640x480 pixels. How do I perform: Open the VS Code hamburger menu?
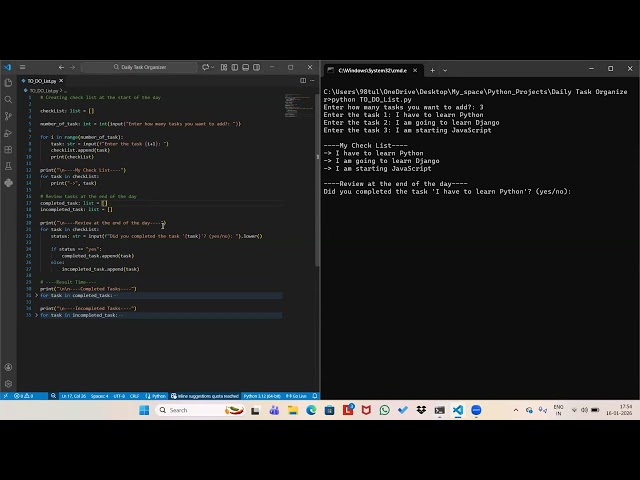pyautogui.click(x=22, y=67)
